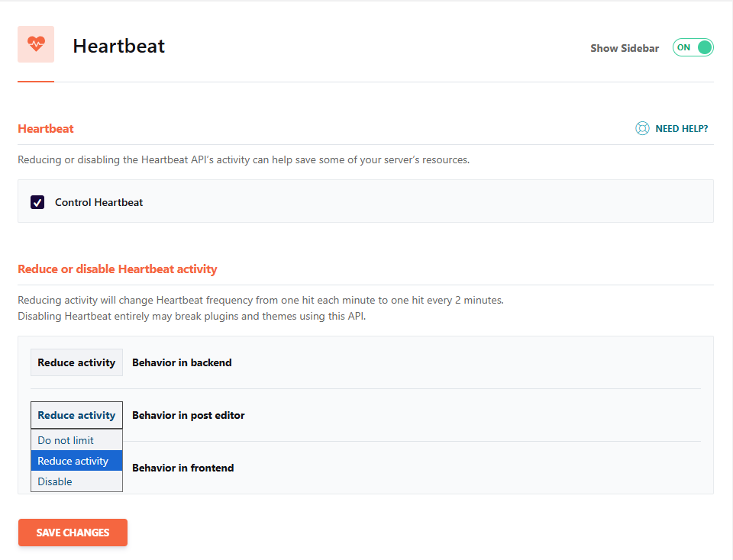
Task: Choose 'Disable' in the open dropdown
Action: (x=54, y=481)
